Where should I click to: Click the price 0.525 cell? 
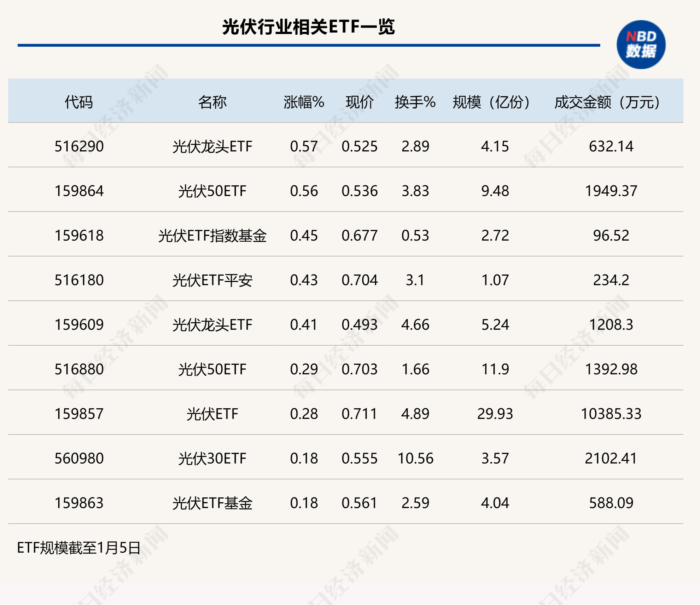click(360, 146)
